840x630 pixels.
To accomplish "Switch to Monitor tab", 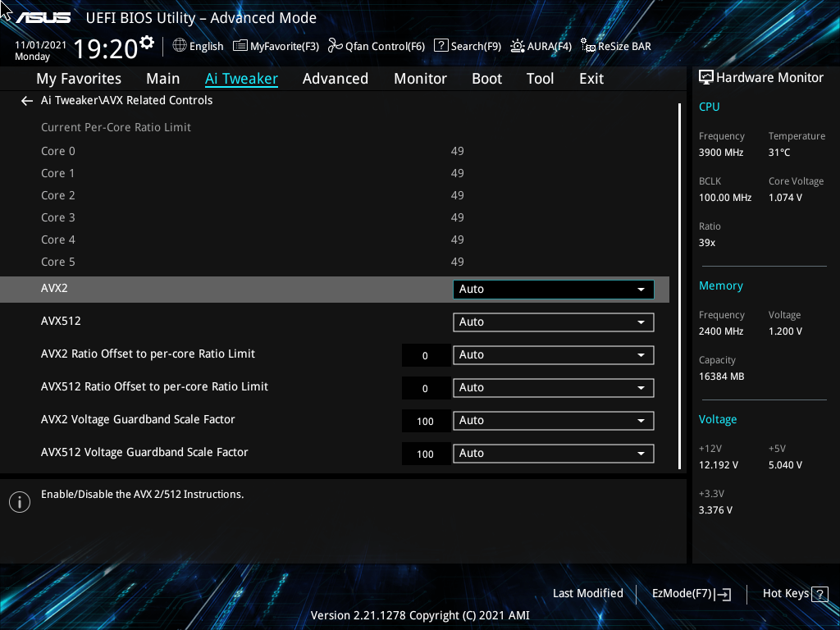I will click(x=421, y=79).
